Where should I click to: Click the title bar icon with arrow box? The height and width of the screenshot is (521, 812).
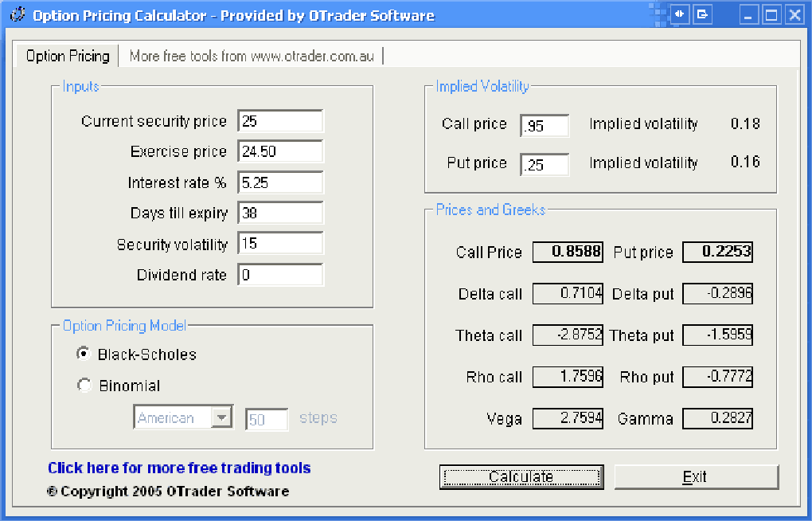pos(703,14)
